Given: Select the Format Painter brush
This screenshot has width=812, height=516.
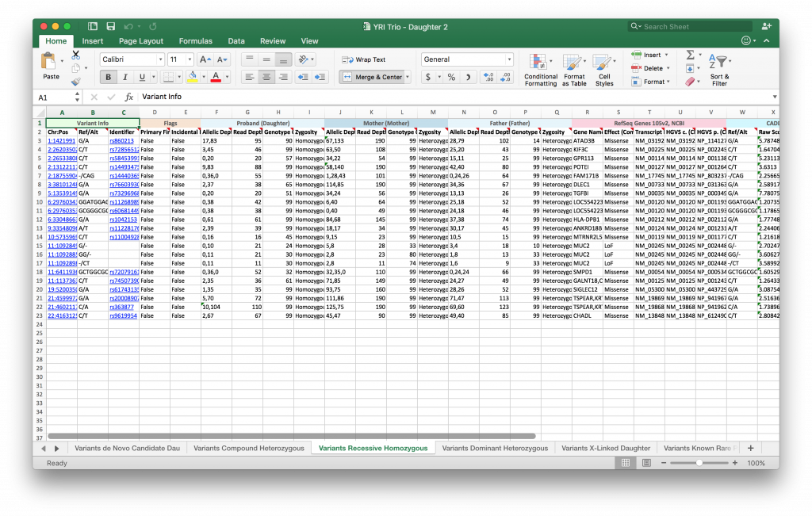Looking at the screenshot, I should (76, 82).
